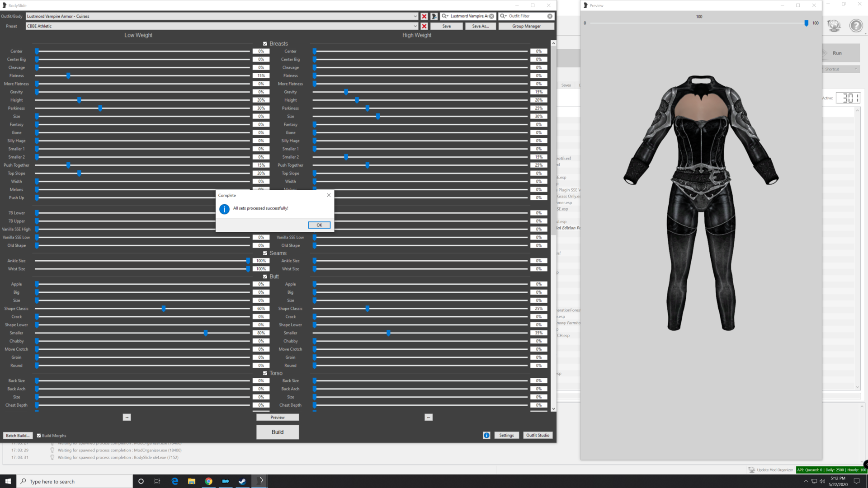
Task: Open the Saves tab in Mod Organizer
Action: (x=566, y=85)
